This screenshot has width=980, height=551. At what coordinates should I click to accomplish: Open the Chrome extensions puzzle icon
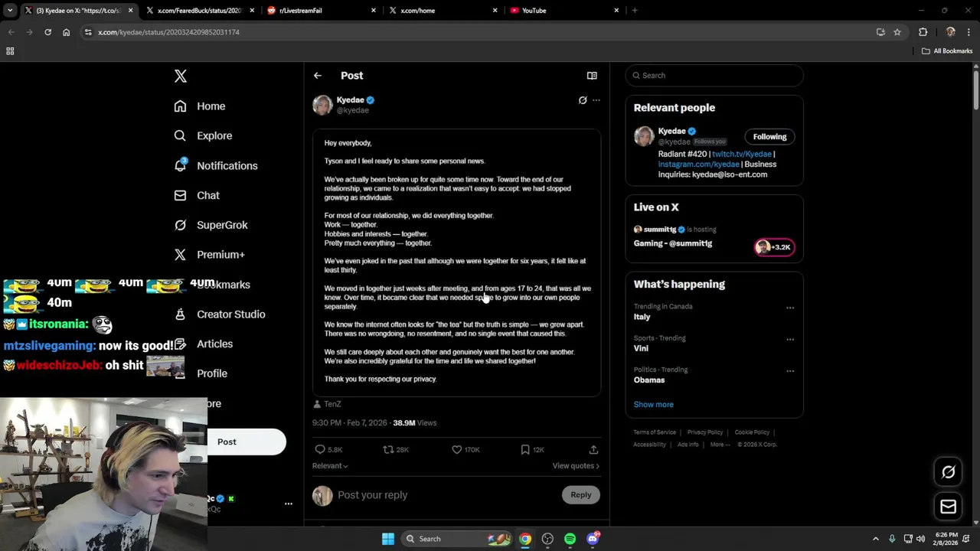923,32
